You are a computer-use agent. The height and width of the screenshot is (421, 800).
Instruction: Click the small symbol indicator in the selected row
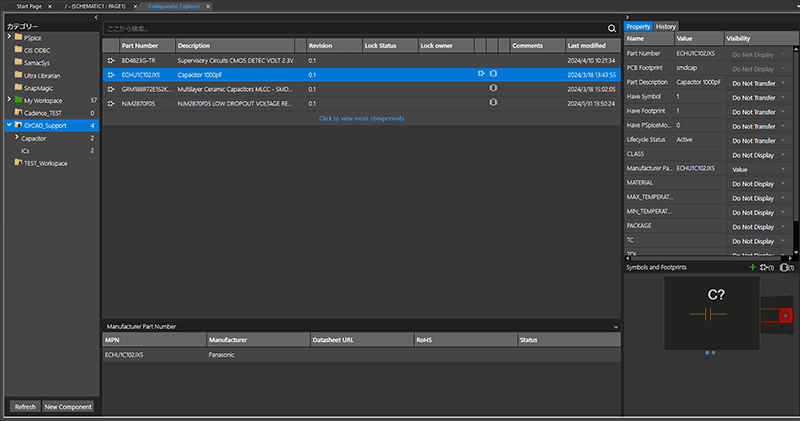481,73
